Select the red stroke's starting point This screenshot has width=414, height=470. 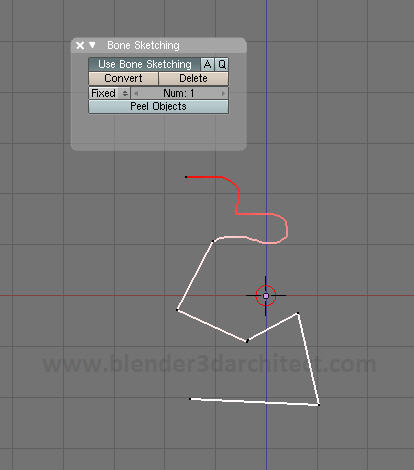pyautogui.click(x=186, y=177)
